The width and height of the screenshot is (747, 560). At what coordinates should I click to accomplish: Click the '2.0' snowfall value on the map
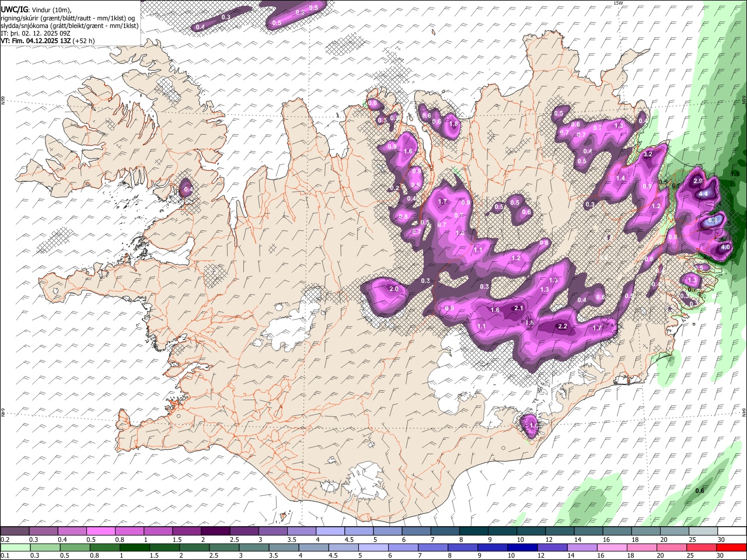tap(394, 289)
